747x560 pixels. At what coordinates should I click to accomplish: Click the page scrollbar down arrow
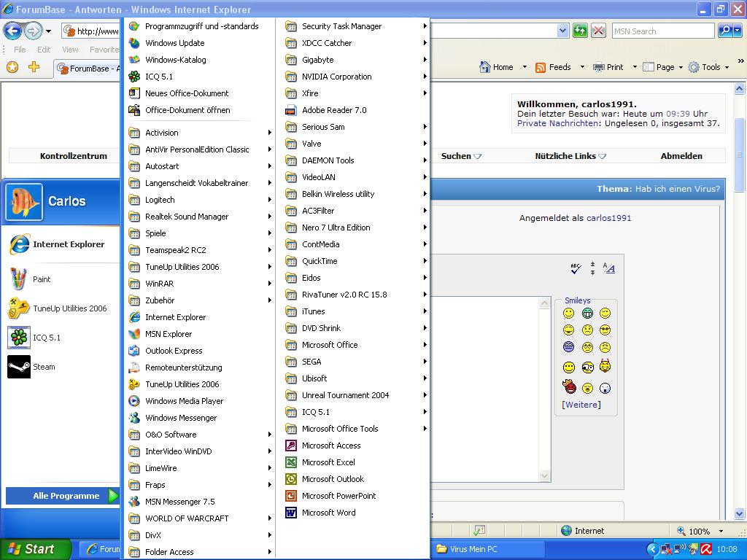pos(740,514)
